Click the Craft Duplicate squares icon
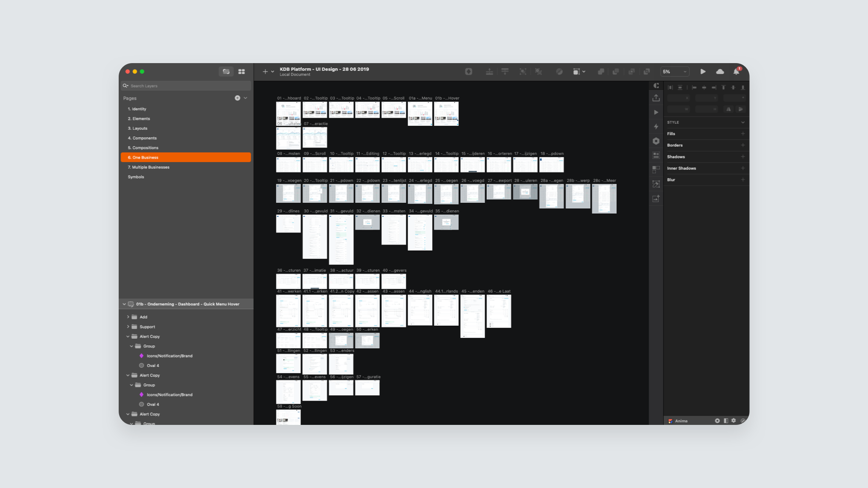 656,169
